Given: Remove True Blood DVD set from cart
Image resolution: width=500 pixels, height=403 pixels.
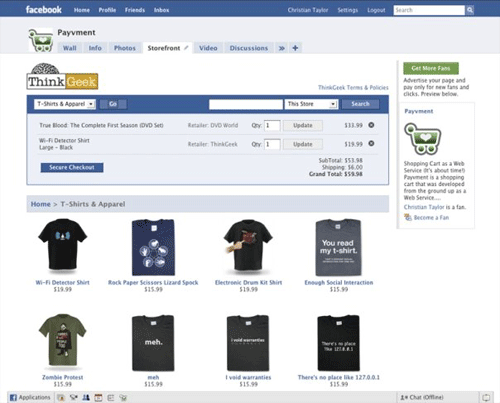Looking at the screenshot, I should pyautogui.click(x=371, y=125).
